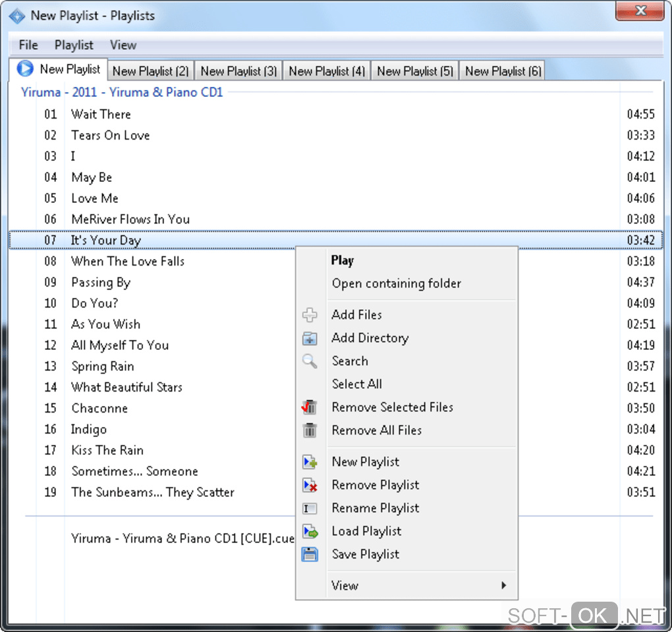Screen dimensions: 672x632
Task: Click the Yiruma & Piano CD1 [CUE].cue filename
Action: [182, 538]
